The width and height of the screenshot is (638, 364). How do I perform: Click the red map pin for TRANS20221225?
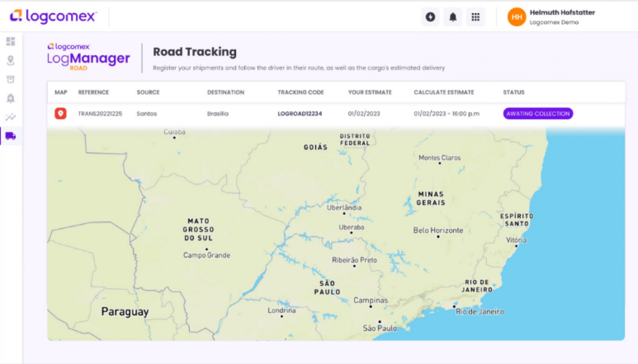[x=61, y=114]
